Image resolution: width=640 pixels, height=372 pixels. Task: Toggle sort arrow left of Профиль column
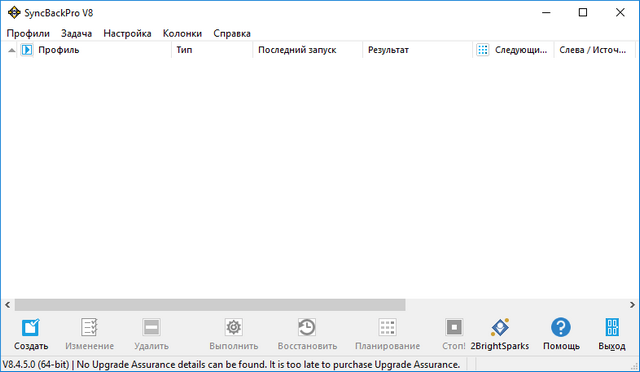tap(11, 50)
